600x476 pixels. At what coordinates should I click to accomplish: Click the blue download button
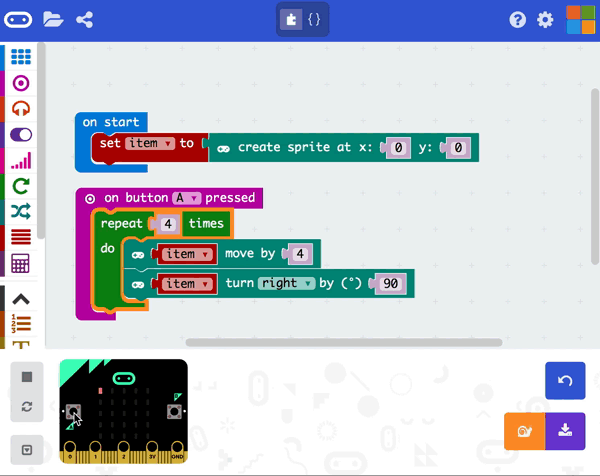(x=565, y=431)
